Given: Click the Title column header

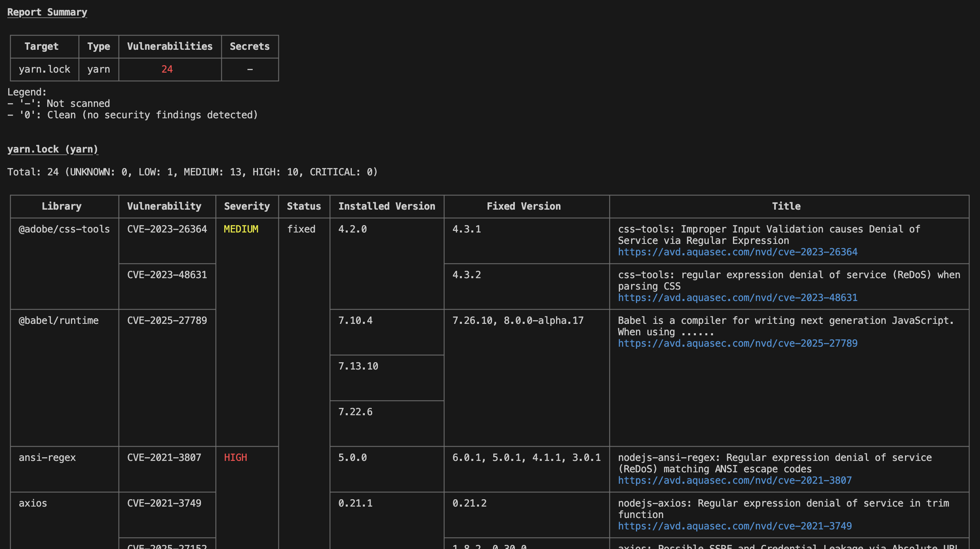Looking at the screenshot, I should click(x=786, y=206).
